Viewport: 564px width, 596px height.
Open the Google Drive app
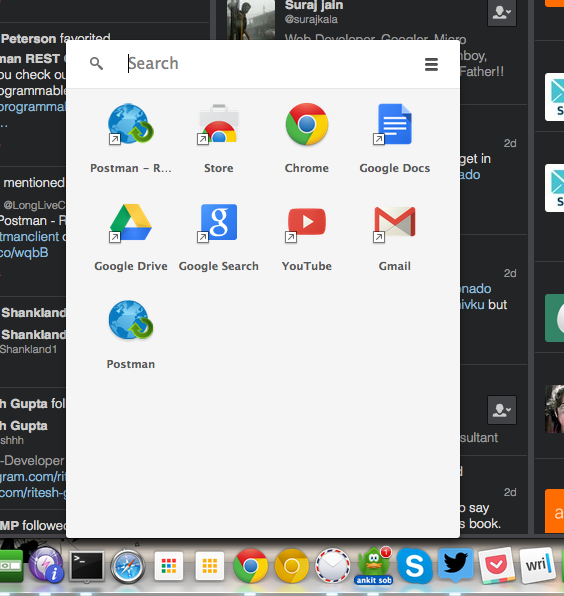click(131, 237)
